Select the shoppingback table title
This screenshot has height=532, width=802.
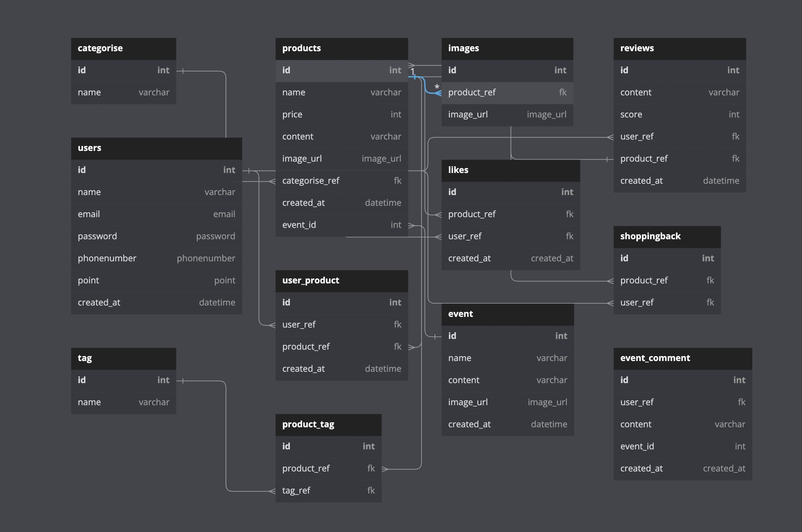666,236
